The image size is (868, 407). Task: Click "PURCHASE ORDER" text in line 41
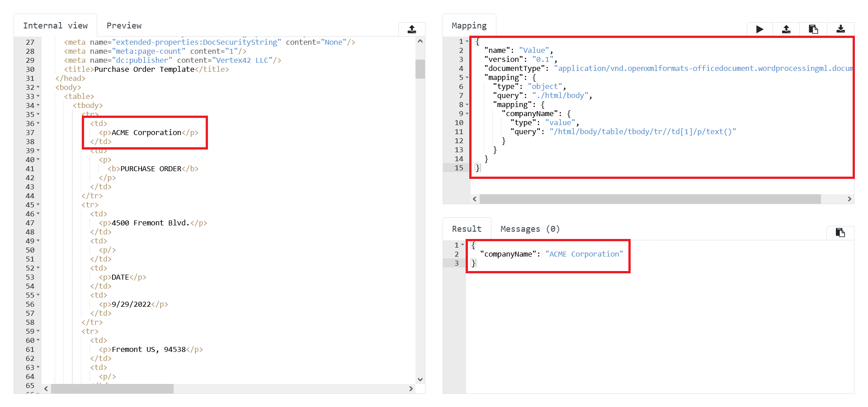tap(151, 168)
